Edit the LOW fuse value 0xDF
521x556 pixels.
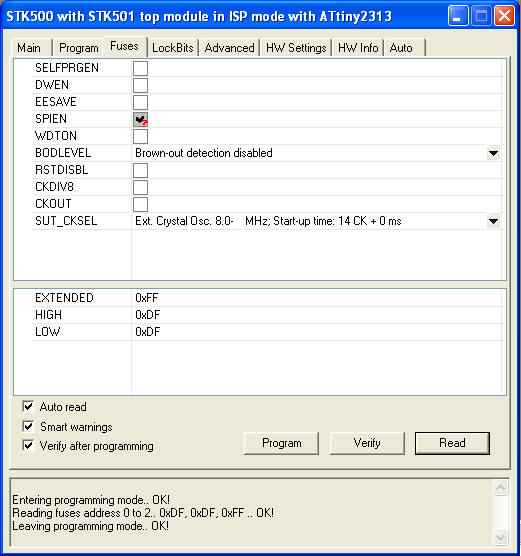[148, 332]
